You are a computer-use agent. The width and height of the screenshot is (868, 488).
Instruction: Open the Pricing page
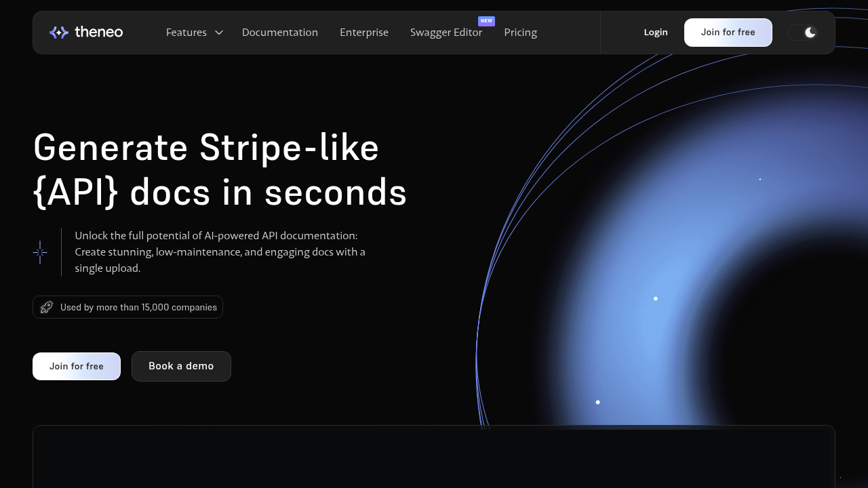(x=521, y=33)
